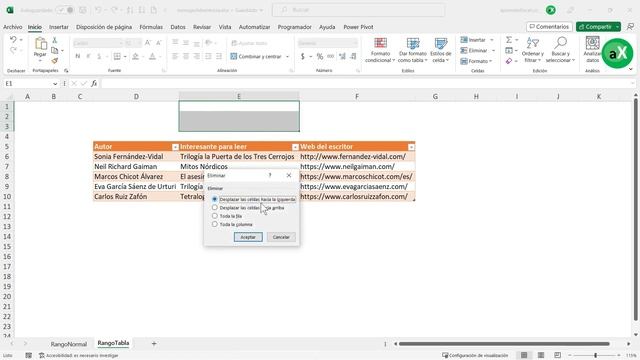This screenshot has width=640, height=360.
Task: Click the horizontal scrollbar
Action: pyautogui.click(x=504, y=344)
